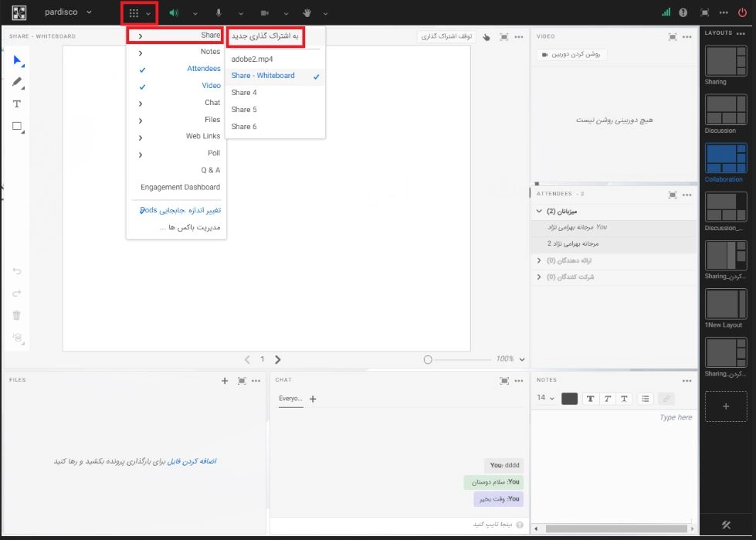This screenshot has height=540, width=756.
Task: Toggle the Video pod checkmark item
Action: pos(177,86)
